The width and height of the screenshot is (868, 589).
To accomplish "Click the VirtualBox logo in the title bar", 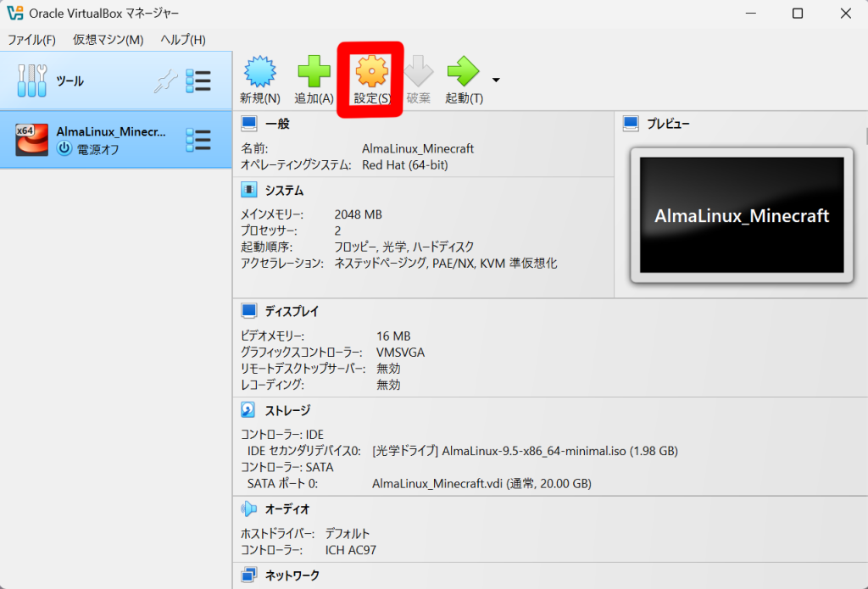I will (x=15, y=13).
